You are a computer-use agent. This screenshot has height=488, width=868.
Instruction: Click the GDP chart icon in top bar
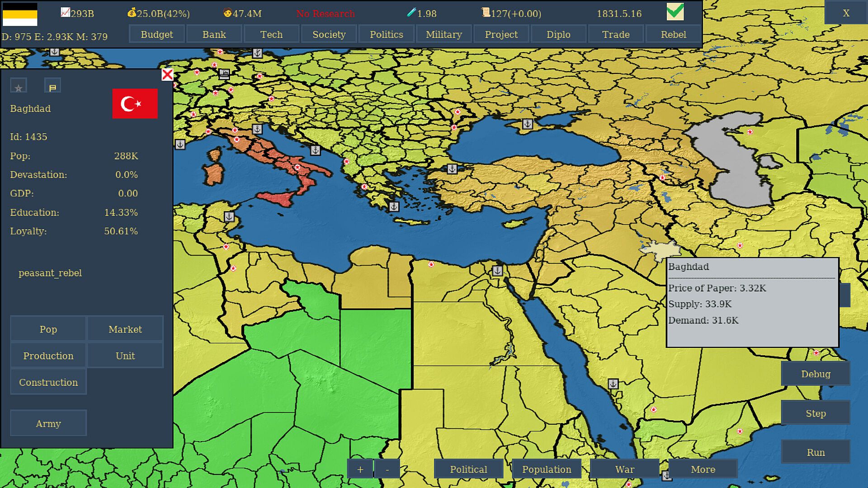point(65,13)
